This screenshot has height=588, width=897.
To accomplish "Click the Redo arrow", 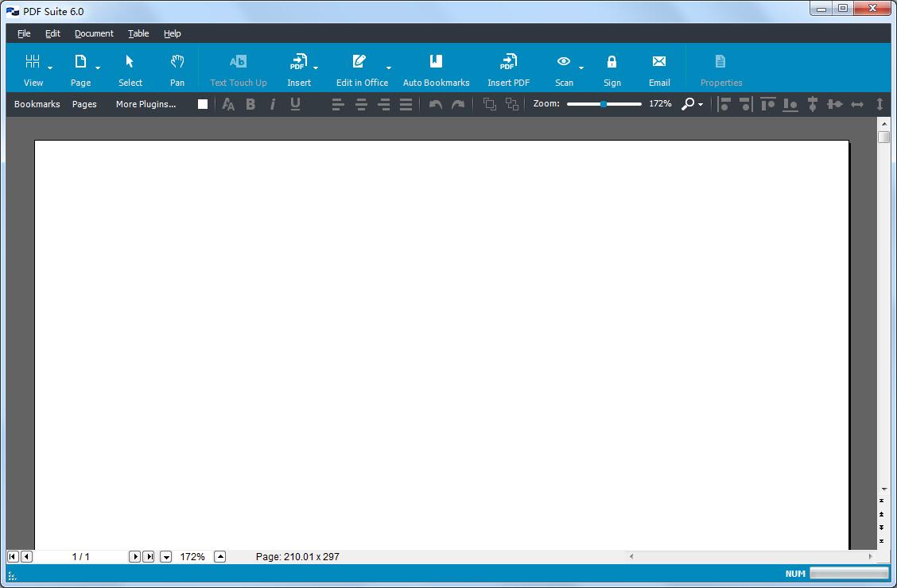I will (x=458, y=104).
